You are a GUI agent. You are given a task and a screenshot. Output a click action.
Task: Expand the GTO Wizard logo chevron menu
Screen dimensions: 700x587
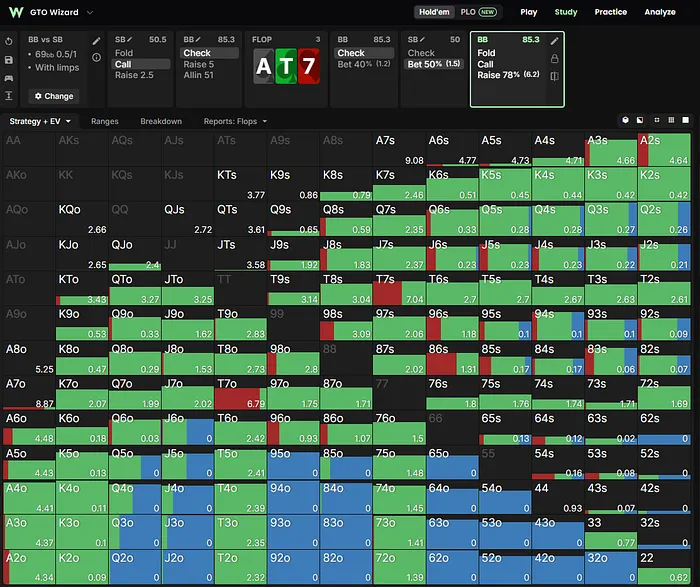[90, 12]
